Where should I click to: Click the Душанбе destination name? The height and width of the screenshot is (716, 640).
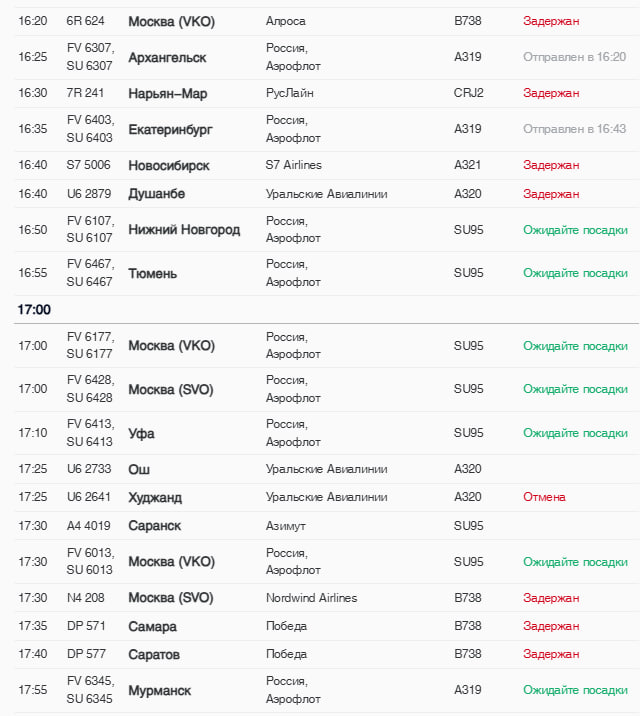(x=156, y=193)
